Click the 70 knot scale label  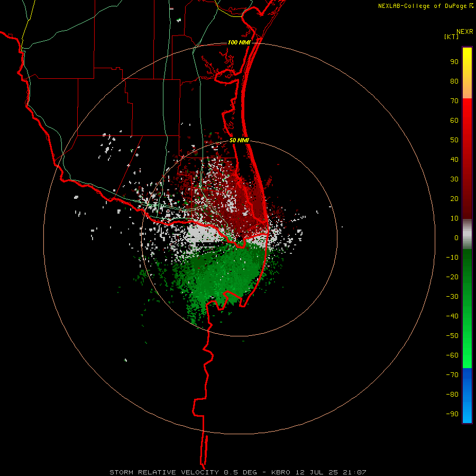pyautogui.click(x=454, y=101)
